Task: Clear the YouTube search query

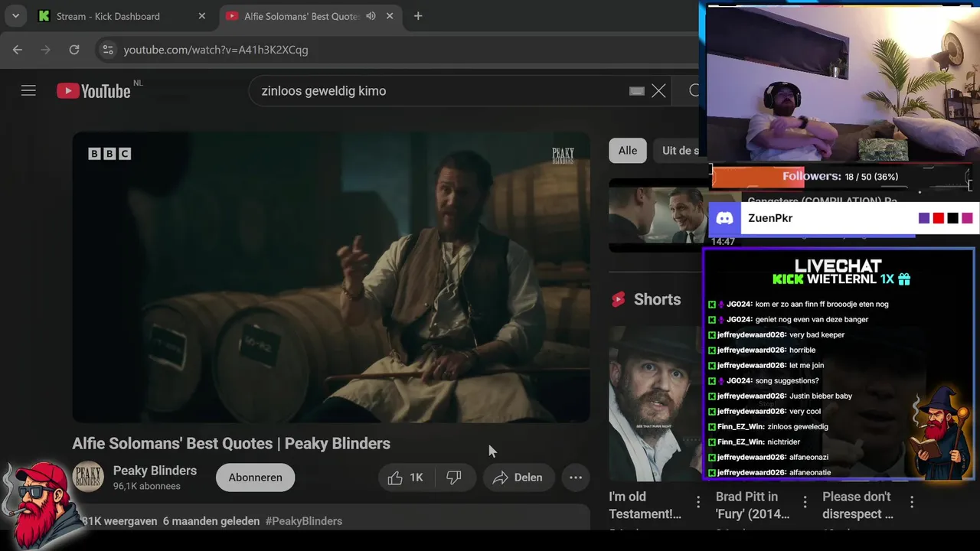Action: coord(658,91)
